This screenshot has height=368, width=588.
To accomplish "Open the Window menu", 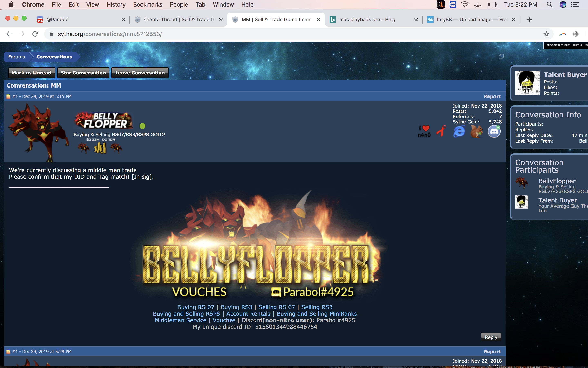I will tap(223, 4).
